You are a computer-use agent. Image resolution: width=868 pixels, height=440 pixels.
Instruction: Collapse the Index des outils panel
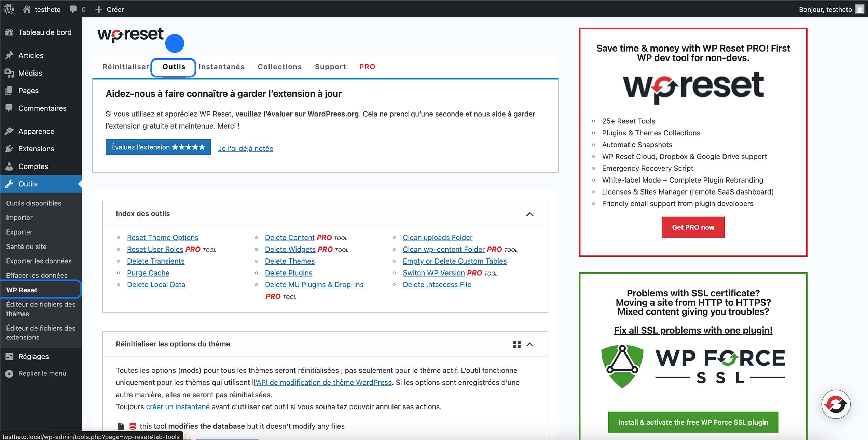(530, 214)
